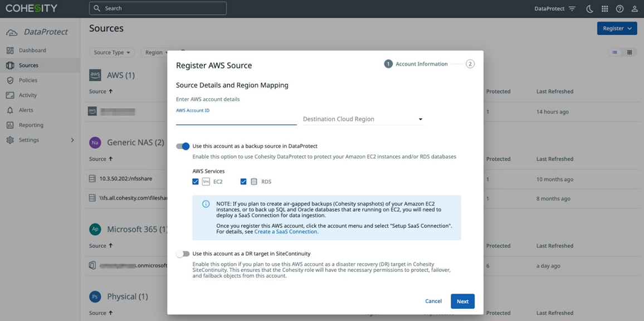Open the Region filter dropdown

(155, 52)
